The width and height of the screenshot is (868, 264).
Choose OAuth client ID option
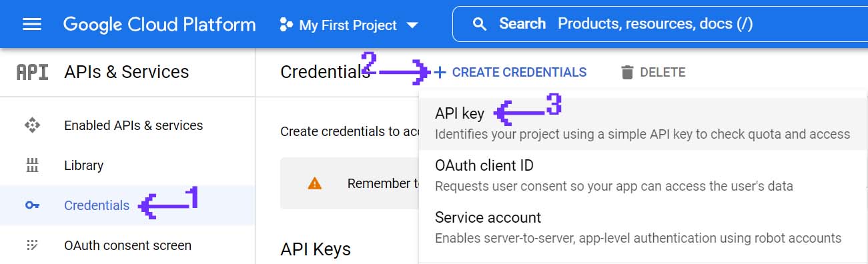[x=642, y=175]
